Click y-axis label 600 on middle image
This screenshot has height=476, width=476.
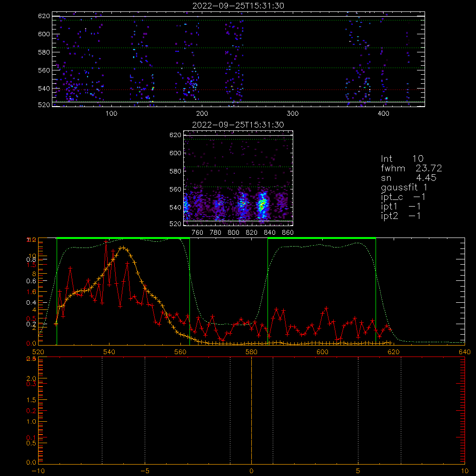(176, 153)
